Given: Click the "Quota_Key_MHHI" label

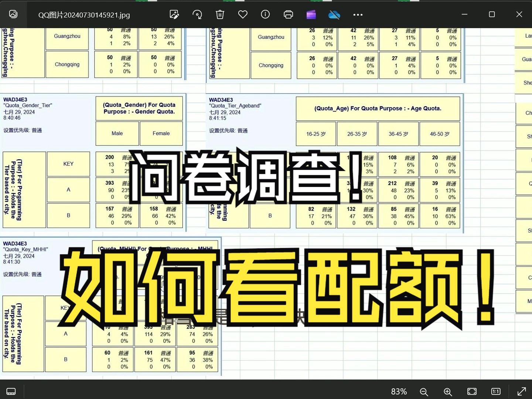Looking at the screenshot, I should (25, 249).
